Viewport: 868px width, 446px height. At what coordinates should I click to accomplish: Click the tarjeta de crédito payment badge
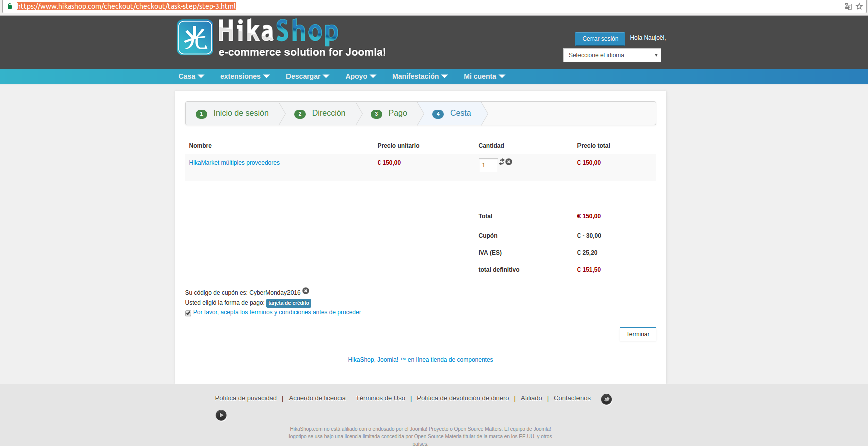click(288, 303)
